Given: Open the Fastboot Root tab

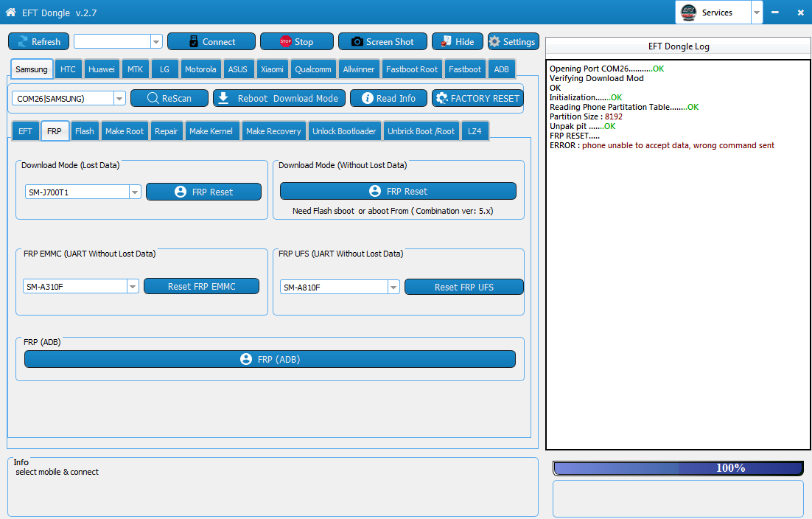Looking at the screenshot, I should pyautogui.click(x=412, y=69).
